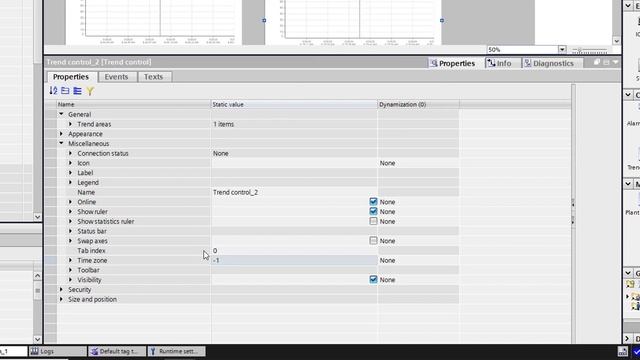
Task: Expand the Online property row
Action: point(70,202)
